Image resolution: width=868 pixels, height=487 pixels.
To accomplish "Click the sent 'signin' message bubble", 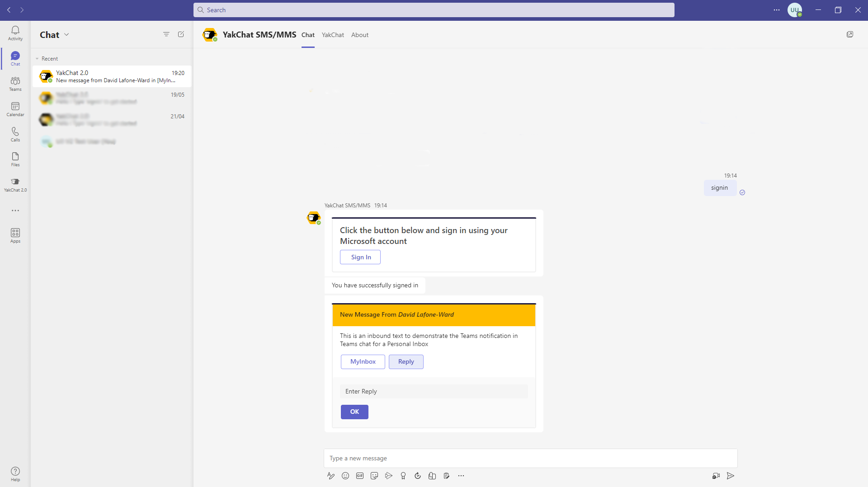I will [720, 188].
